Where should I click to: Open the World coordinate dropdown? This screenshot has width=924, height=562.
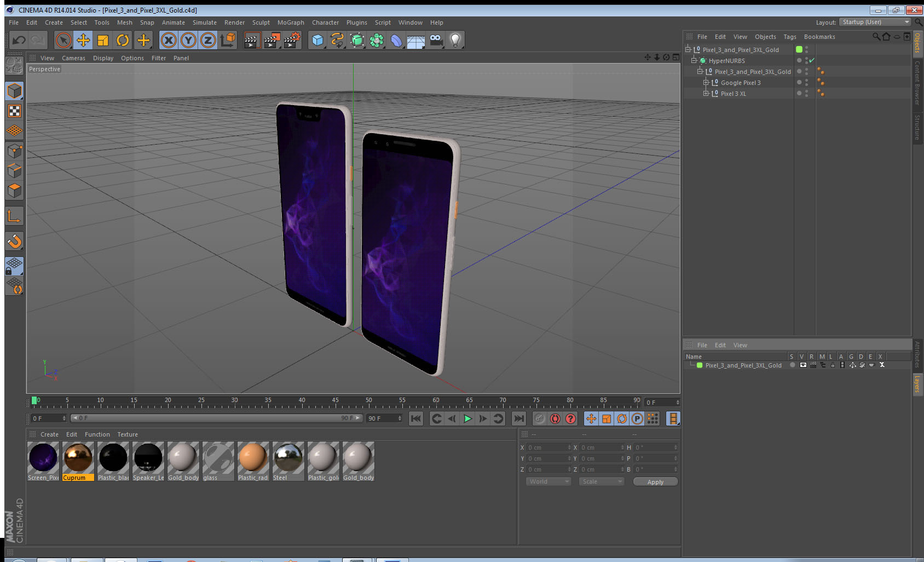pos(549,481)
